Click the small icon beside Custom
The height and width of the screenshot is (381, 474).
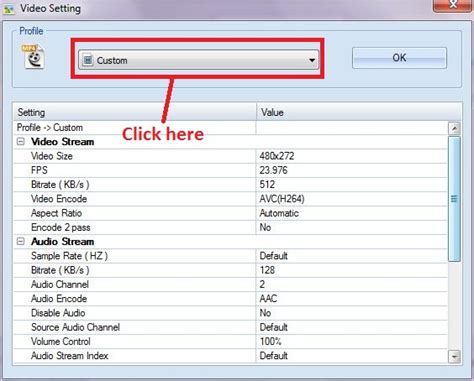[x=88, y=60]
